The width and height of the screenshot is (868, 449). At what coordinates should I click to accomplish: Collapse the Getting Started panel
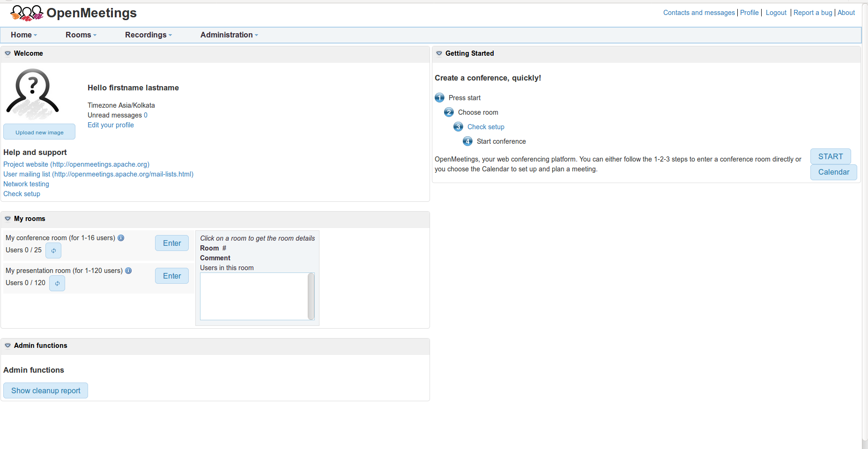(x=439, y=53)
